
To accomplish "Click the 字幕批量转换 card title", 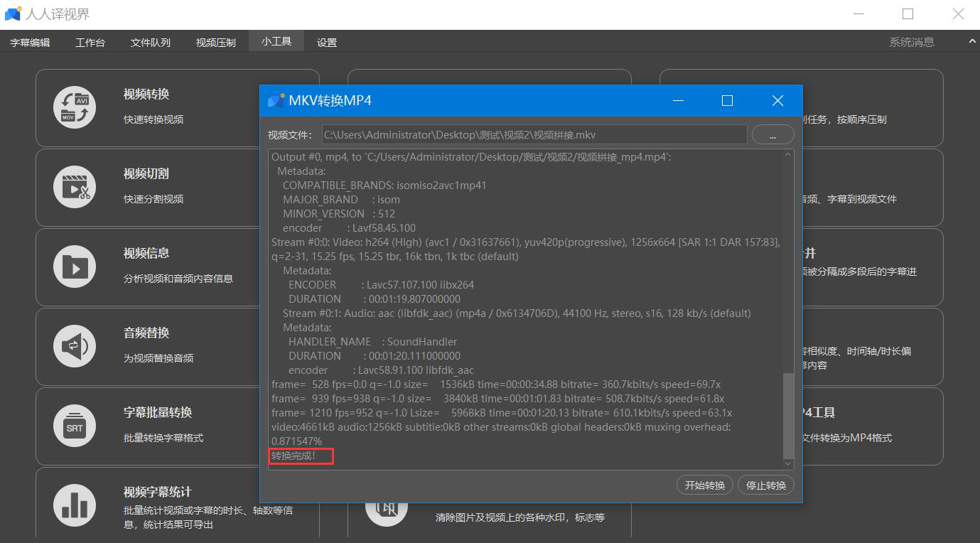I will pos(158,413).
